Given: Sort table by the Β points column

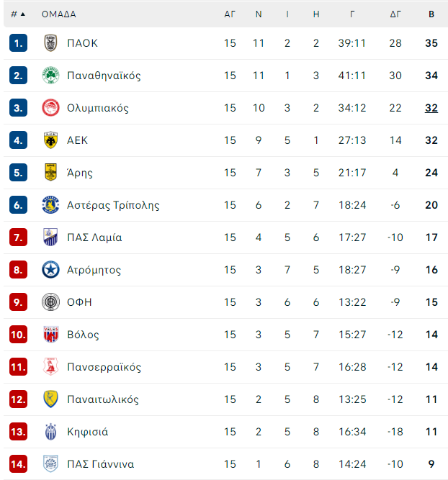Looking at the screenshot, I should tap(431, 14).
